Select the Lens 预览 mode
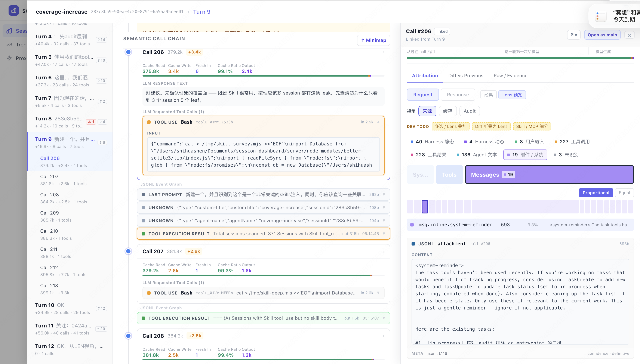This screenshot has width=640, height=364. coord(512,95)
